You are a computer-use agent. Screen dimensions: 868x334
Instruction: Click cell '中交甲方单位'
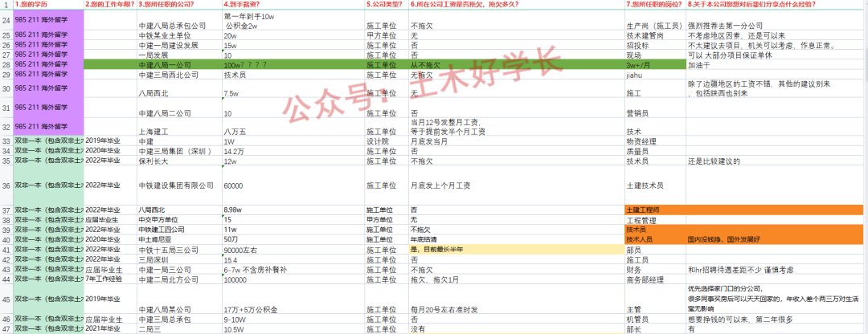coord(179,219)
